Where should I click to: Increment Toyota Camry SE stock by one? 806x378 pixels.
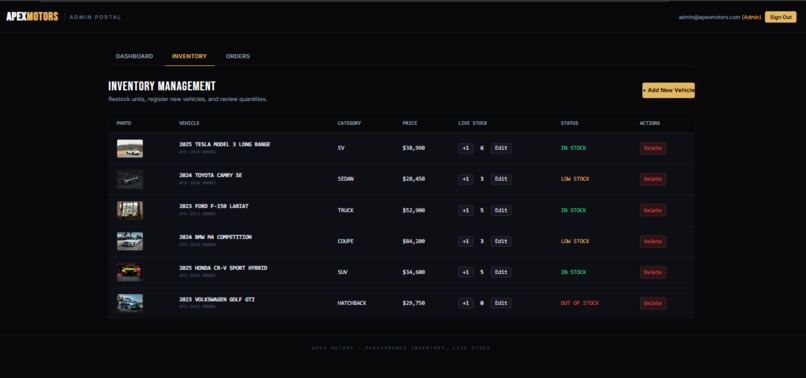click(x=465, y=179)
